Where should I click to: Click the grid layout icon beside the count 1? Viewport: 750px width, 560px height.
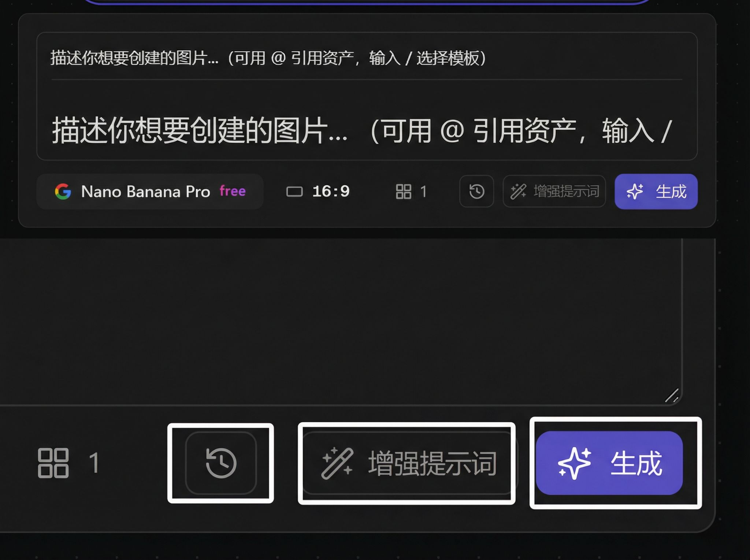pos(405,191)
